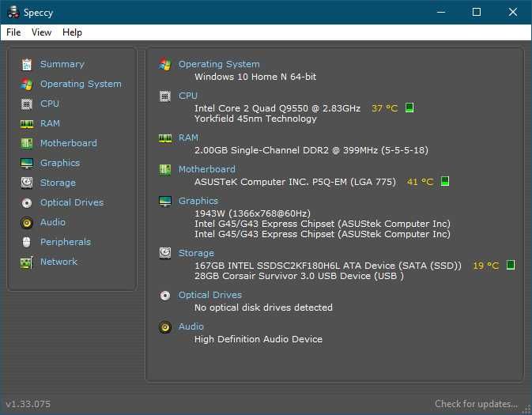Click Yorkfield 45nm Technology text
532x415 pixels.
(255, 119)
